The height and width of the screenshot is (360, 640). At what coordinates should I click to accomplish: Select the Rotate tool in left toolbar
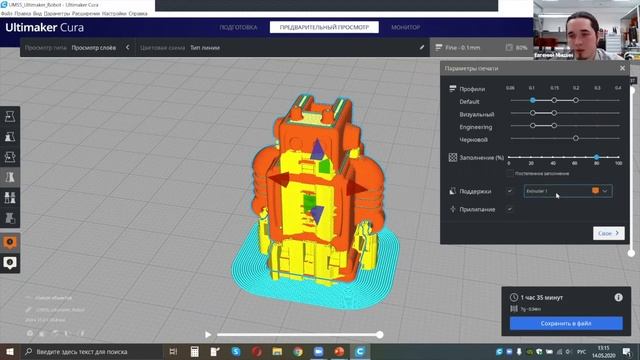click(x=10, y=157)
